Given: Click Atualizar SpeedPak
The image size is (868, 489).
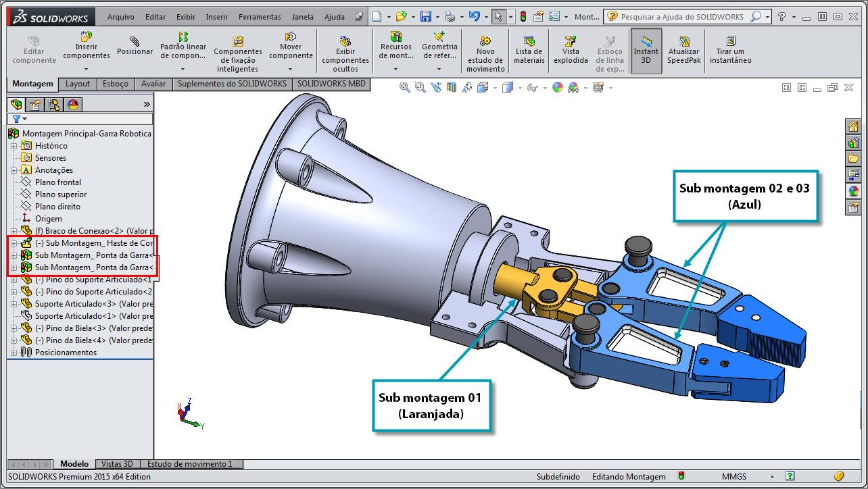Looking at the screenshot, I should click(683, 51).
